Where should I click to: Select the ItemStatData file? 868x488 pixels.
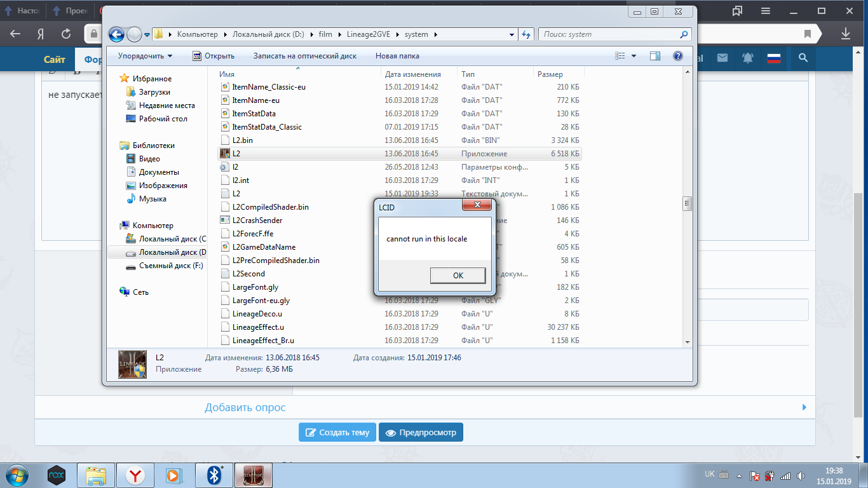point(254,113)
